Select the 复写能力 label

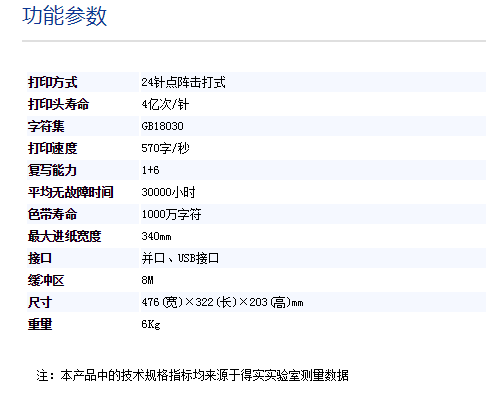53,170
